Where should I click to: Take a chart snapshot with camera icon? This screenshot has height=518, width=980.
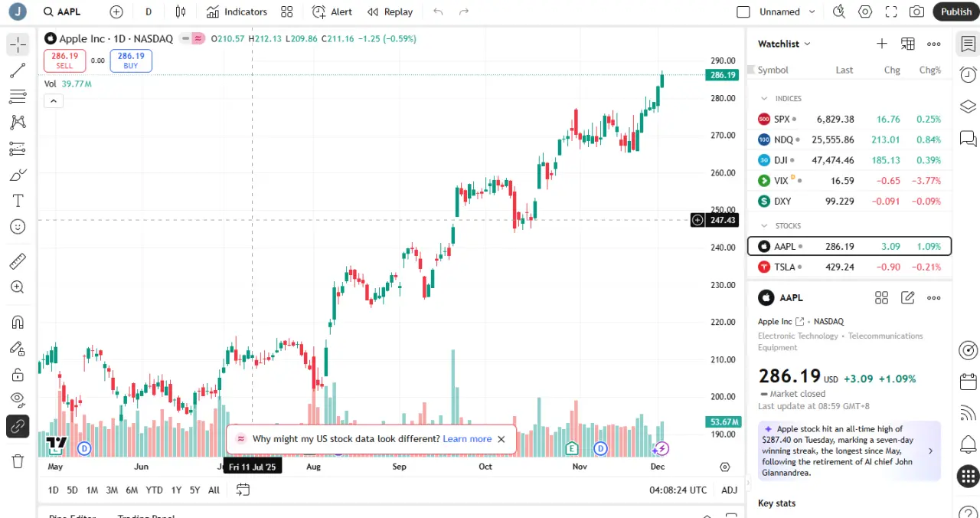click(x=916, y=11)
